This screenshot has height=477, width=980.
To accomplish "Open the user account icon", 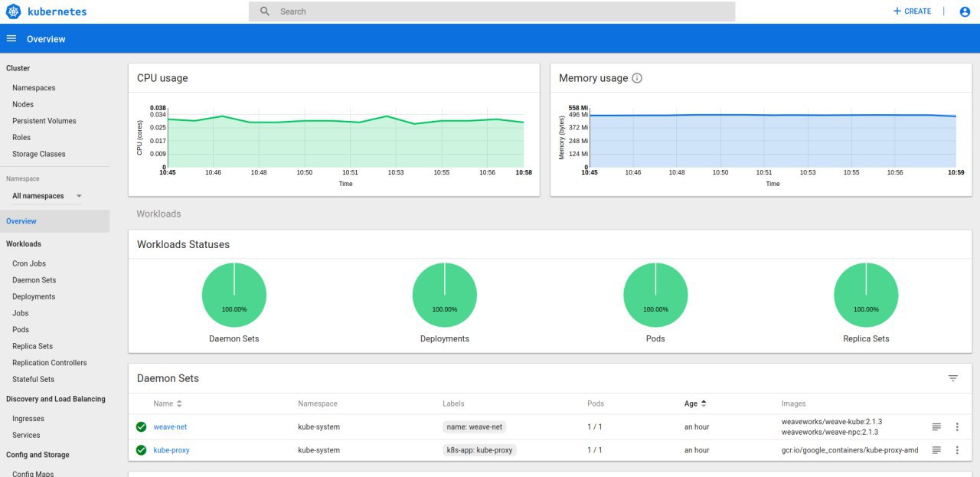I will [x=965, y=11].
